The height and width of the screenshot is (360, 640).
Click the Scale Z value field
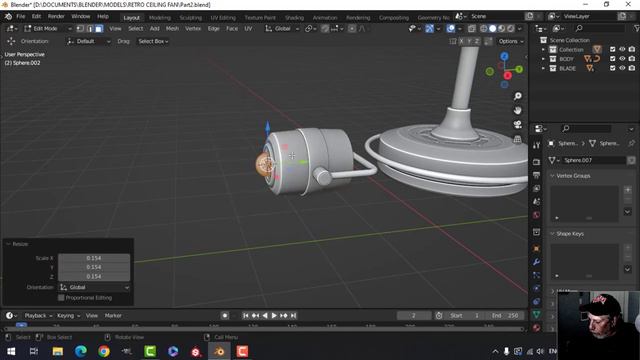94,276
